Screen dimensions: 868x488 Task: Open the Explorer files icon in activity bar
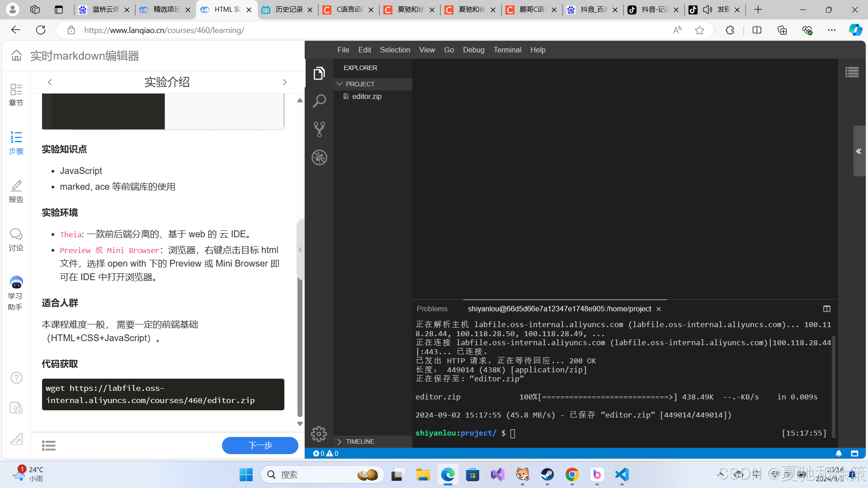tap(319, 73)
